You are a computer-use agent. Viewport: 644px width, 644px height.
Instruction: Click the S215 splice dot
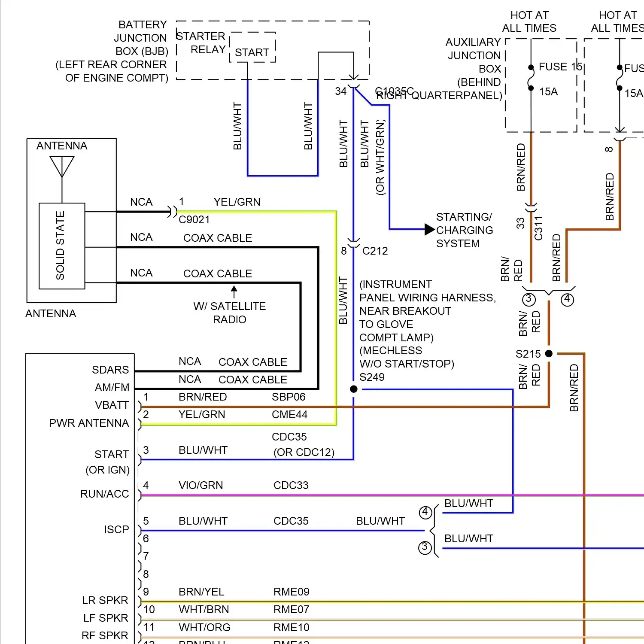(549, 353)
